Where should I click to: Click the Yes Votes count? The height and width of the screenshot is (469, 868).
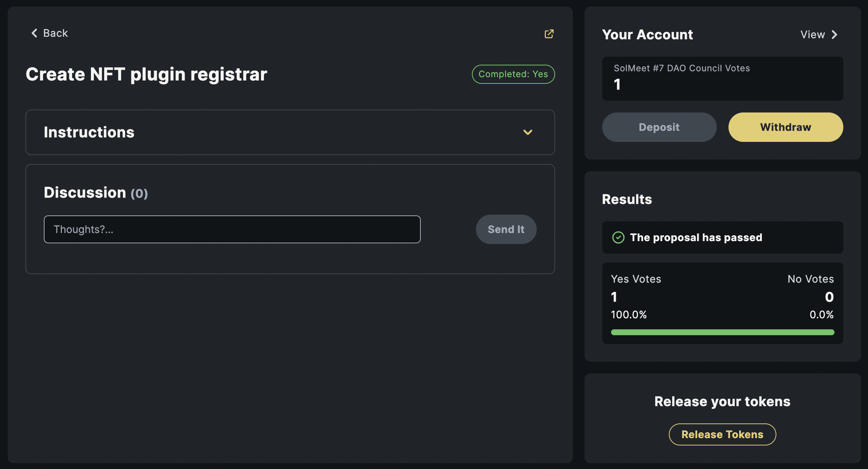tap(614, 297)
